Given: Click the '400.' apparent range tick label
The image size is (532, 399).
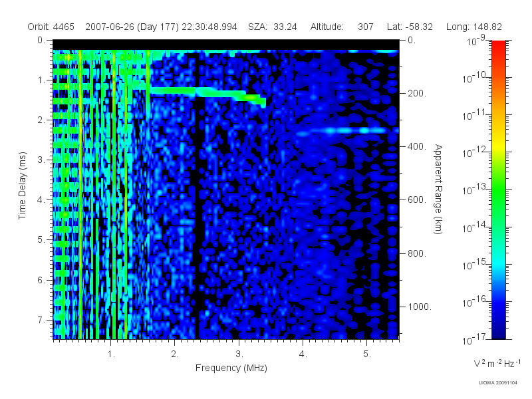Looking at the screenshot, I should (417, 146).
